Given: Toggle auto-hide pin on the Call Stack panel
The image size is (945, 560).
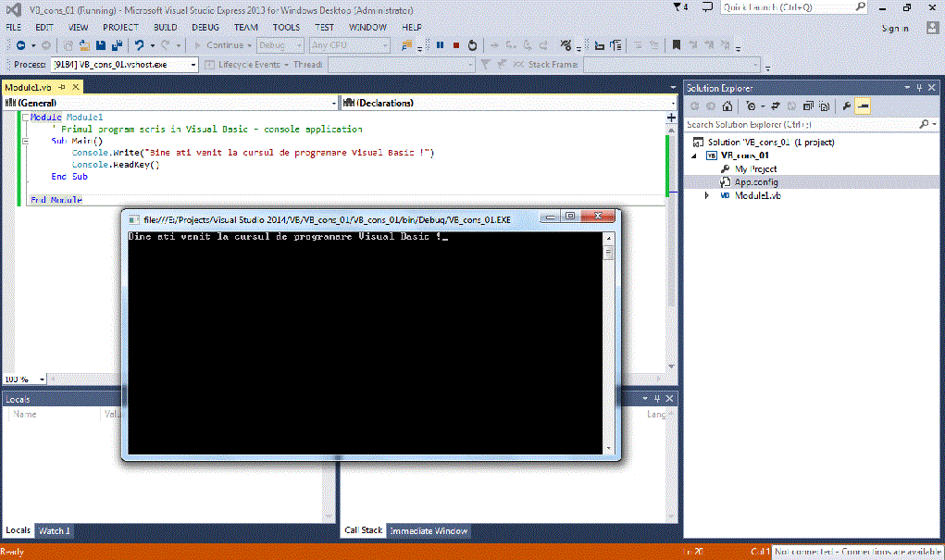Looking at the screenshot, I should click(657, 399).
